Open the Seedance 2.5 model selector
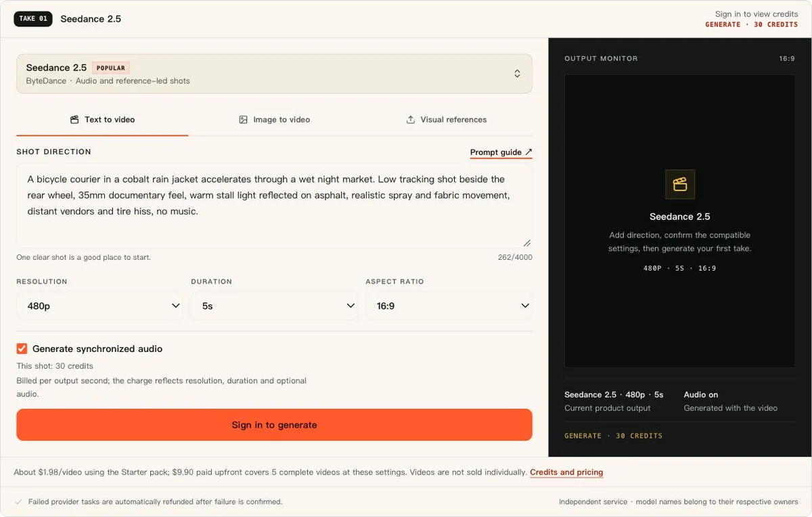The height and width of the screenshot is (517, 812). point(274,74)
